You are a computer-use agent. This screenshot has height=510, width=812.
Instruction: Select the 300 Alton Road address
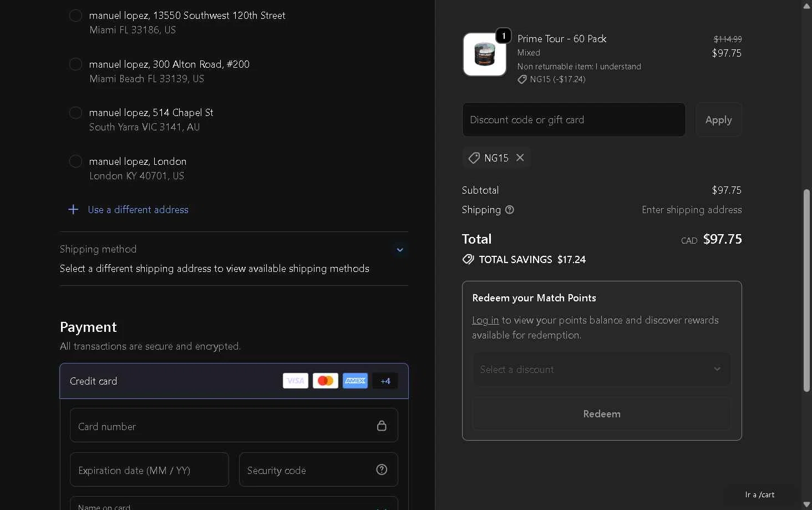tap(75, 64)
